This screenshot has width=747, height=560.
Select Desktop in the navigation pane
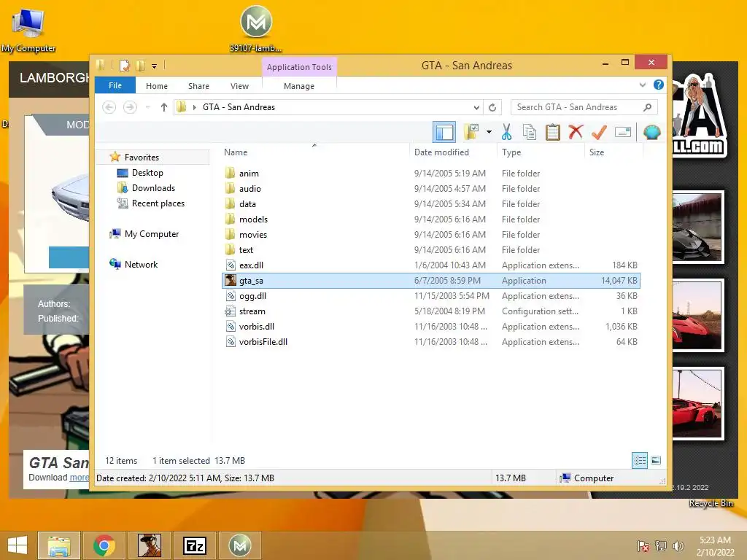tap(147, 172)
